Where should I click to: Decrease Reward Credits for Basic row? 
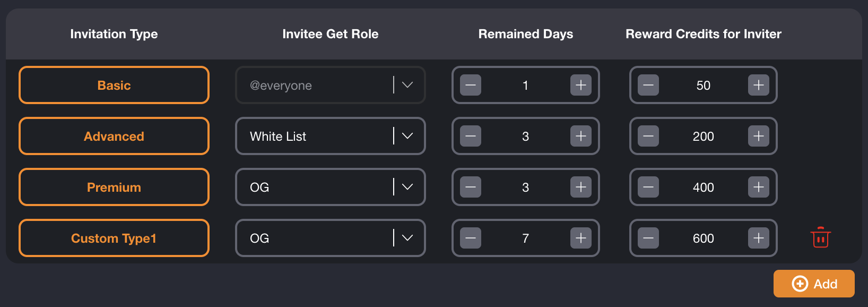648,85
